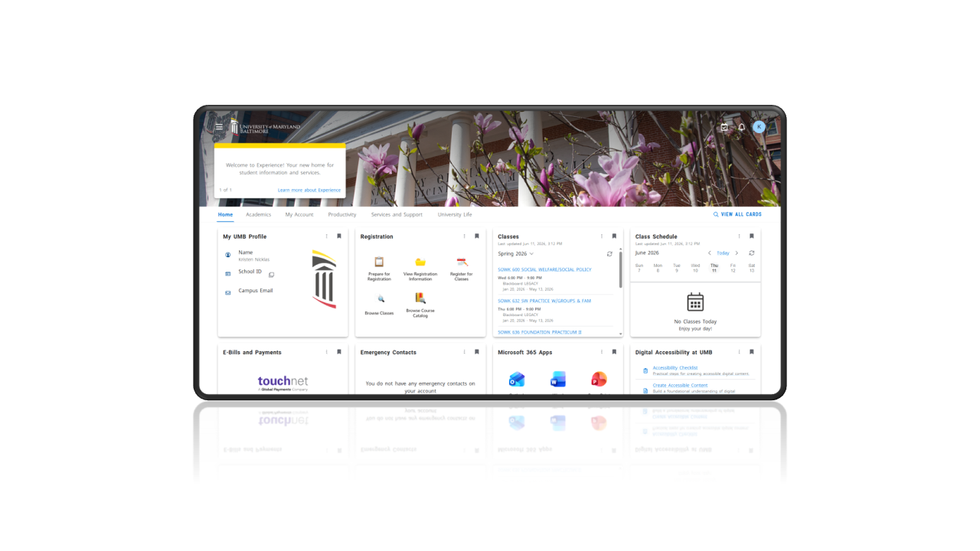Click the University of Maryland Baltimore logo
980x551 pixels.
pos(266,127)
